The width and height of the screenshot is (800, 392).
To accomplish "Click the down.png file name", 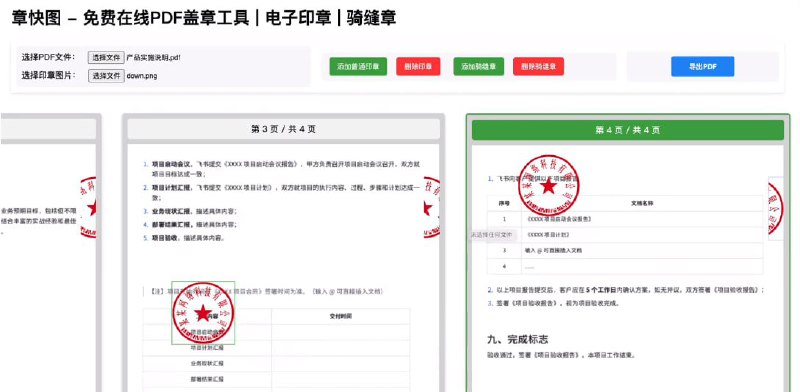I will (141, 76).
